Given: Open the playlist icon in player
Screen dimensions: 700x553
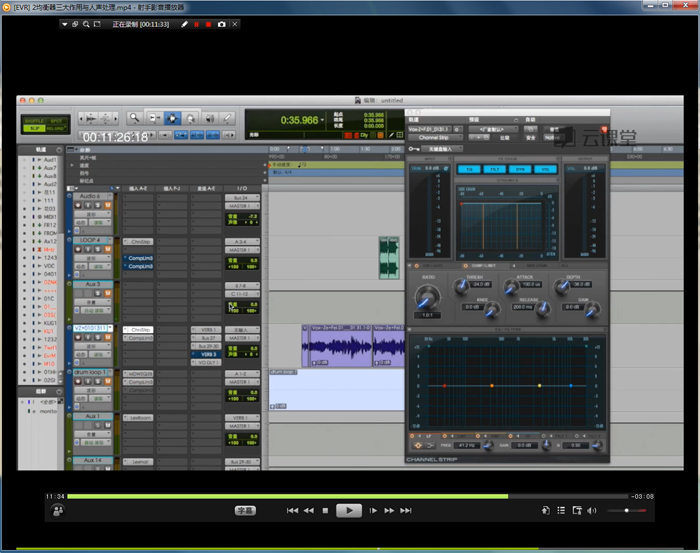Looking at the screenshot, I should 561,510.
